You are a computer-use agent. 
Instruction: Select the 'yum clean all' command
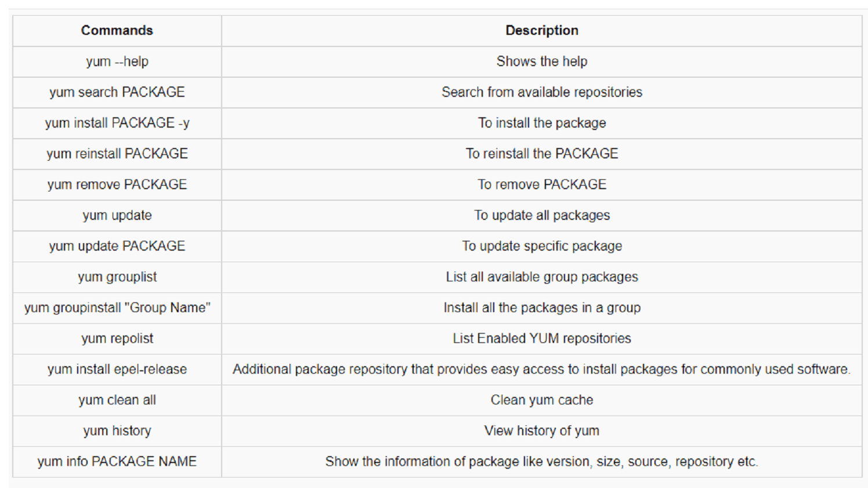click(117, 400)
